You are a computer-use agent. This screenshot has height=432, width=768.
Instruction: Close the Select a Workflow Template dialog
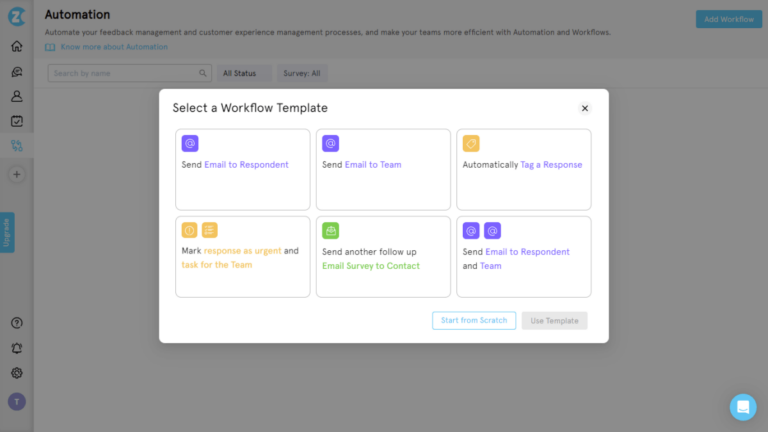[x=585, y=108]
